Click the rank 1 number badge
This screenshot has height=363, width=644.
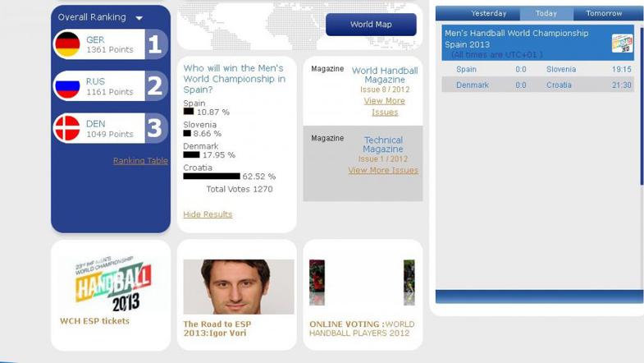(156, 44)
